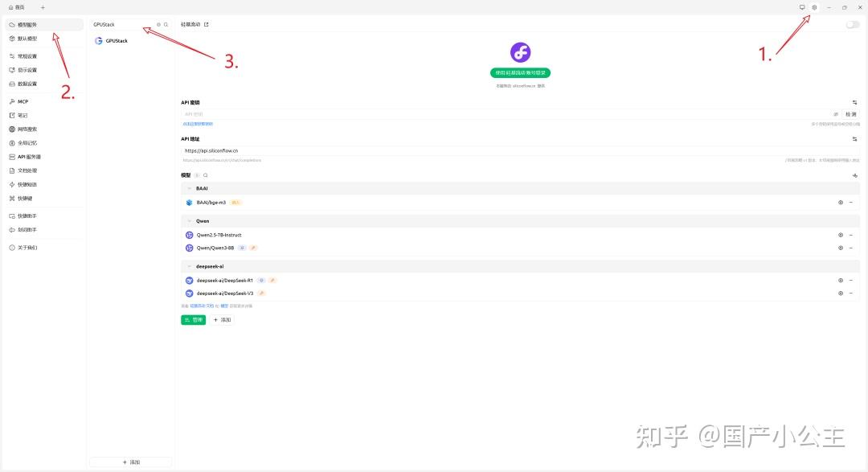
Task: Open 文档处理 settings section
Action: point(44,170)
